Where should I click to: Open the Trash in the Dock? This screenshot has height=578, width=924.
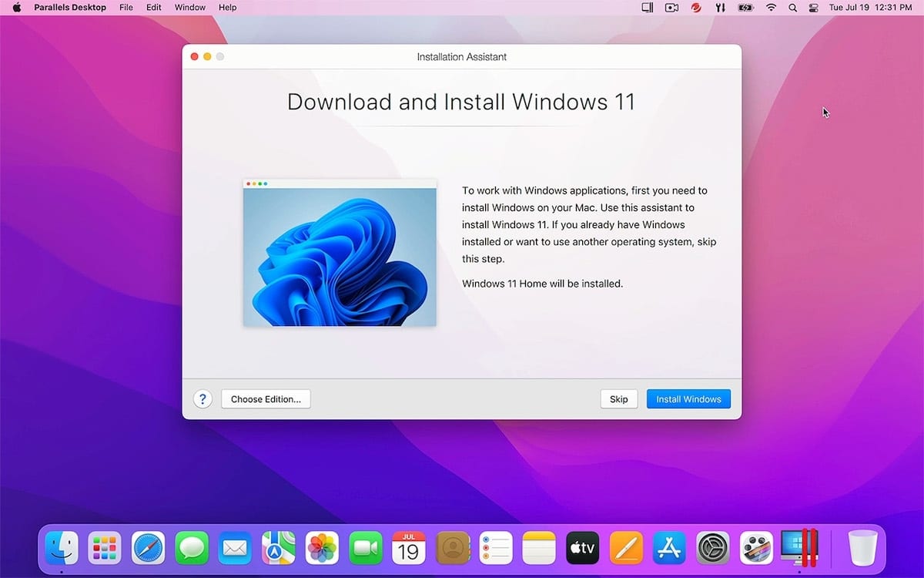pyautogui.click(x=863, y=548)
